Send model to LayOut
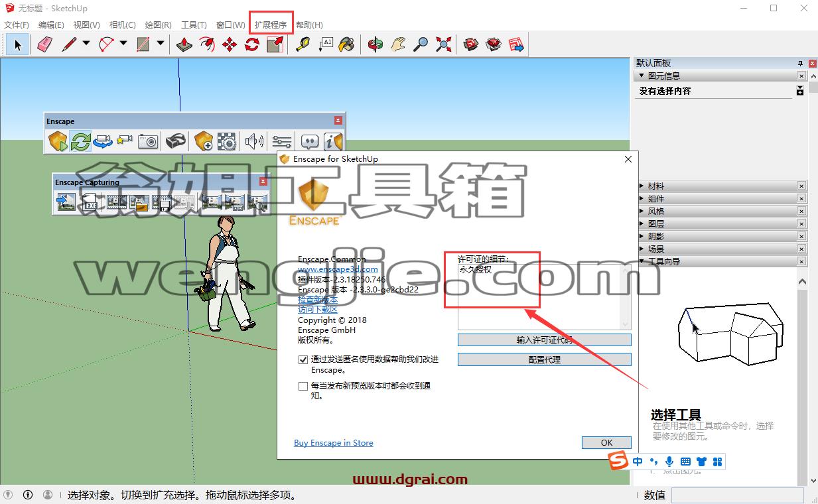818x504 pixels. (516, 45)
